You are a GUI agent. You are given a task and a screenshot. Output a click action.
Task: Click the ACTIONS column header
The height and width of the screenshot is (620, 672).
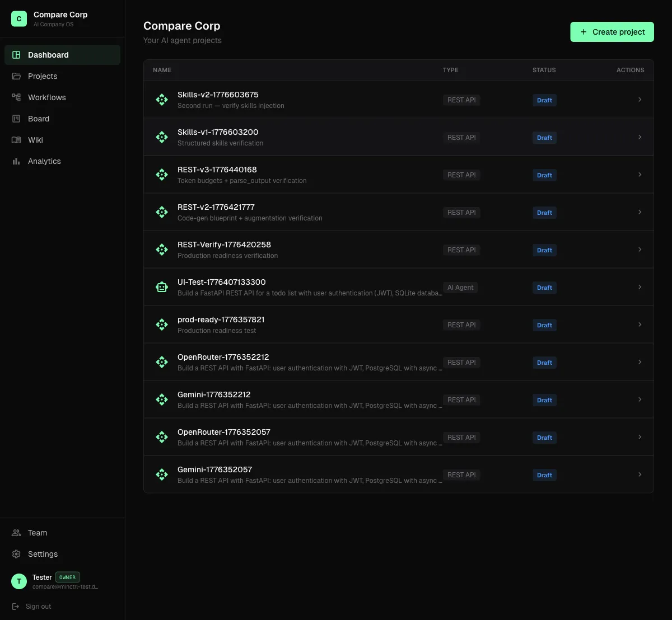point(631,70)
